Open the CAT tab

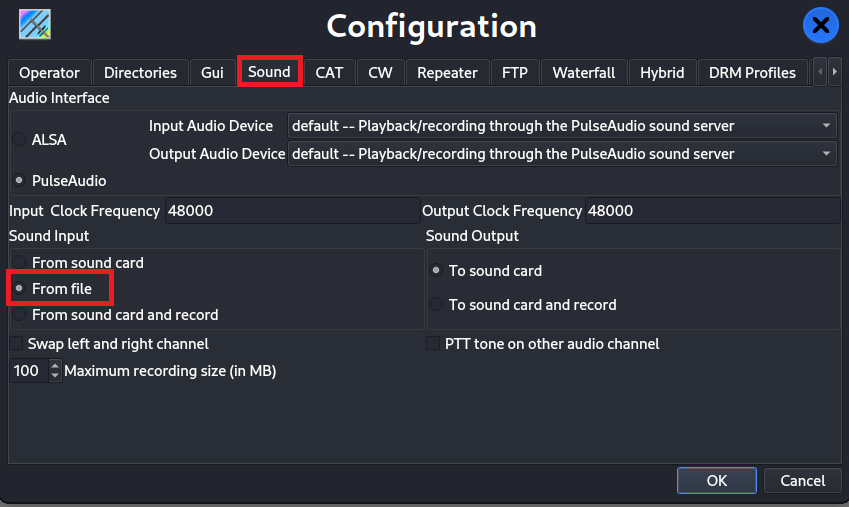click(329, 73)
